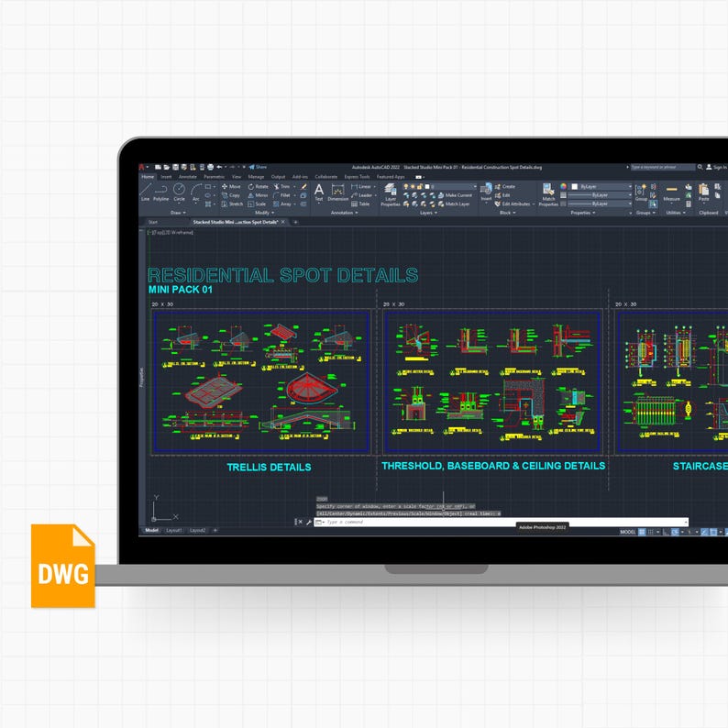
Task: Click the white ByLayer color swatch
Action: tap(574, 186)
